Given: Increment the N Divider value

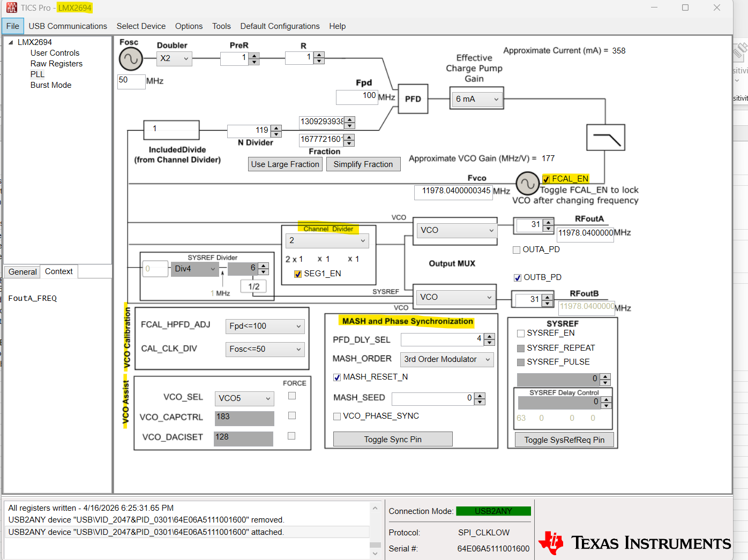Looking at the screenshot, I should coord(276,128).
